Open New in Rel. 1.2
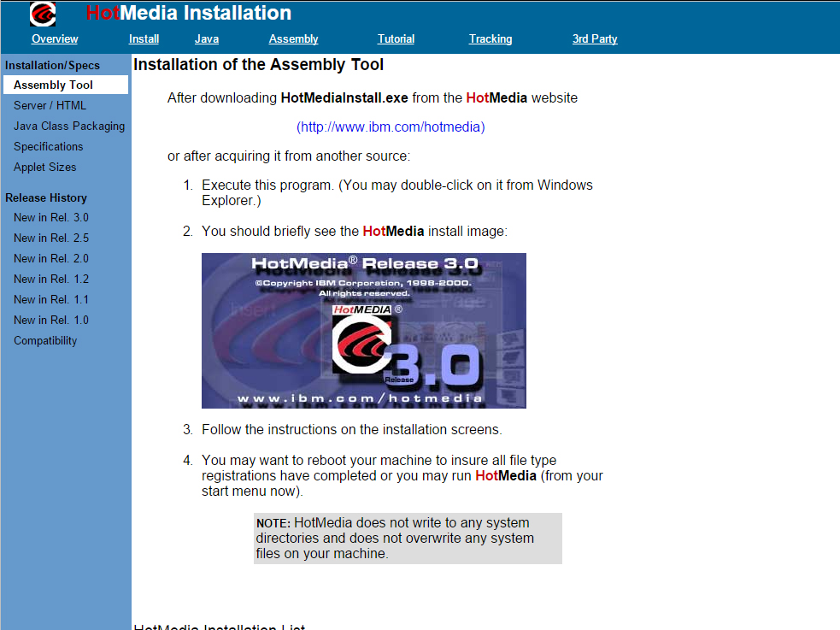 [x=51, y=280]
